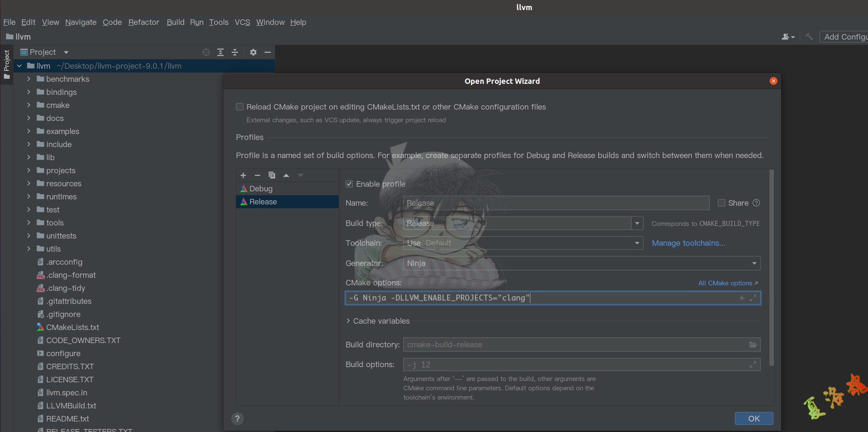
Task: Click the copy profile icon
Action: click(272, 175)
